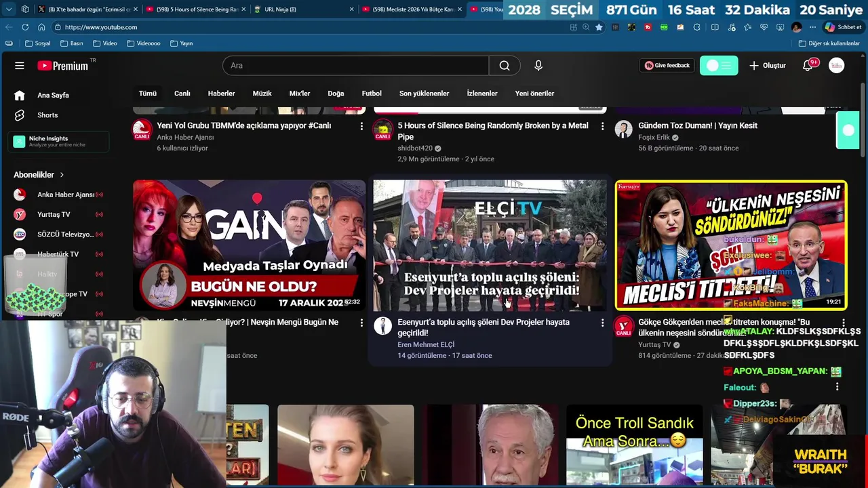Screen dimensions: 868x488
Task: Select the Canlı filter chip
Action: (x=182, y=94)
